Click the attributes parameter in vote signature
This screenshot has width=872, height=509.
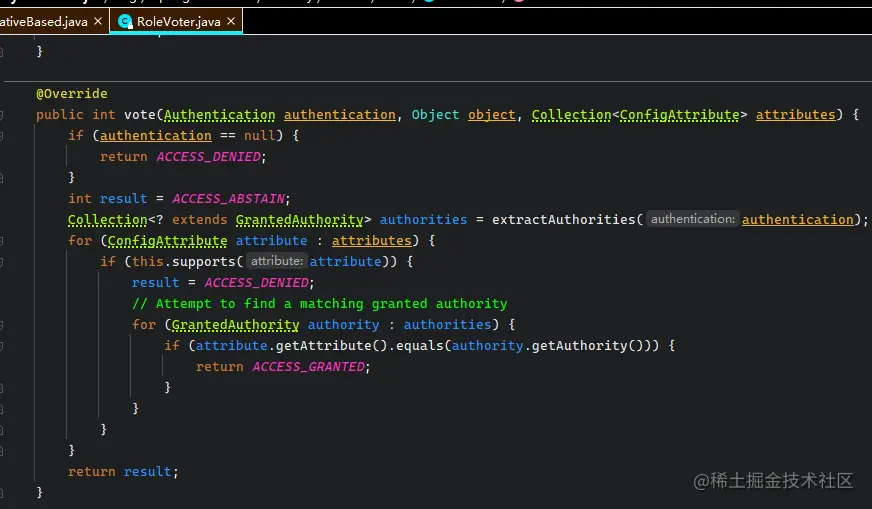pos(795,115)
